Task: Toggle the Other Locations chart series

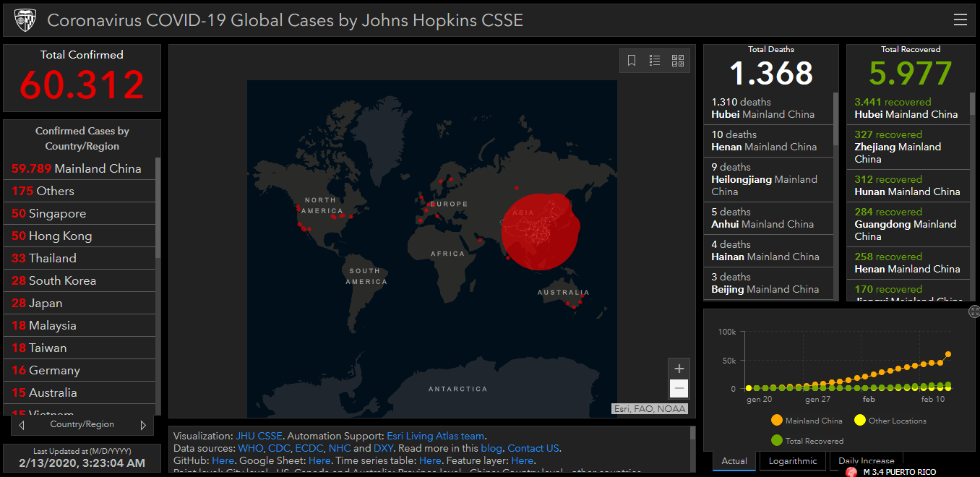Action: (890, 421)
